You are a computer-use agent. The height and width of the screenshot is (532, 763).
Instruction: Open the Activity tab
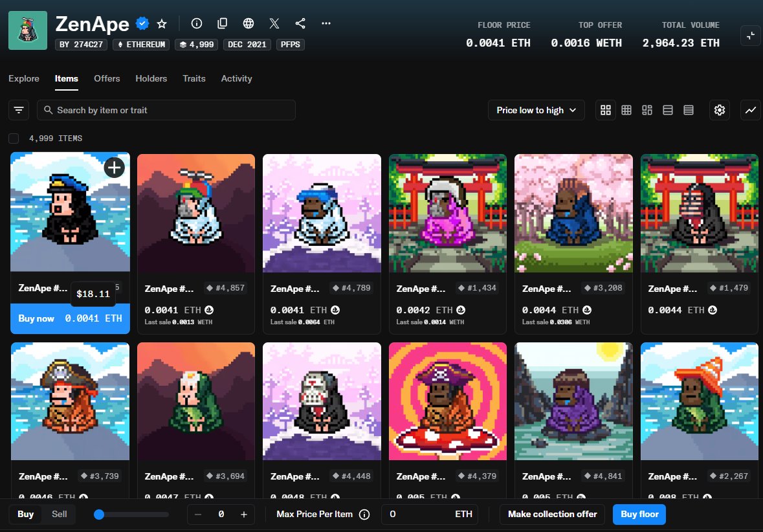(236, 78)
